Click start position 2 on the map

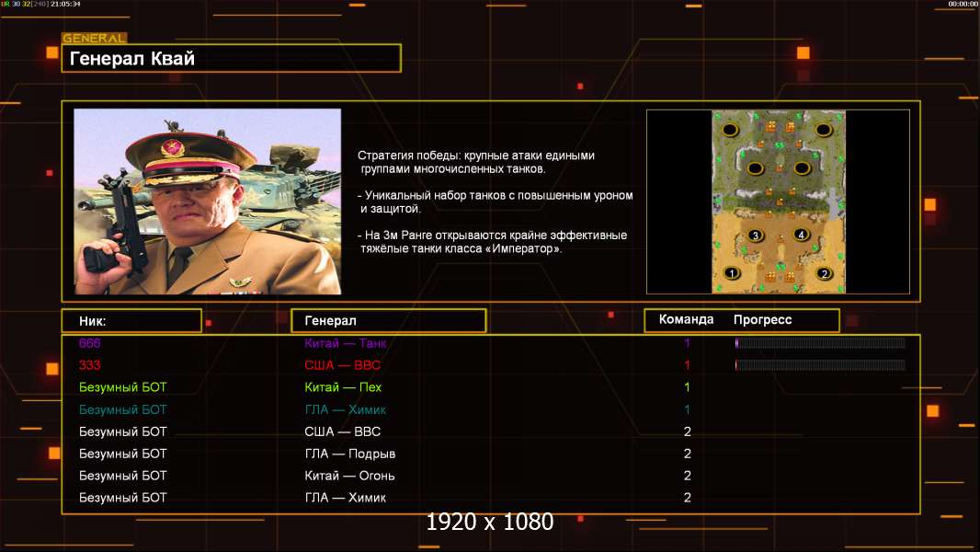825,273
